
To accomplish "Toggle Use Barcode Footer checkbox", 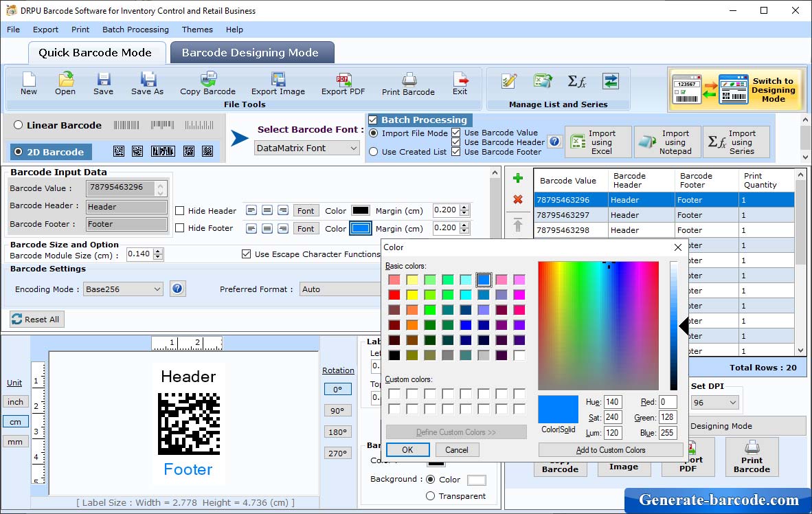I will pos(455,152).
